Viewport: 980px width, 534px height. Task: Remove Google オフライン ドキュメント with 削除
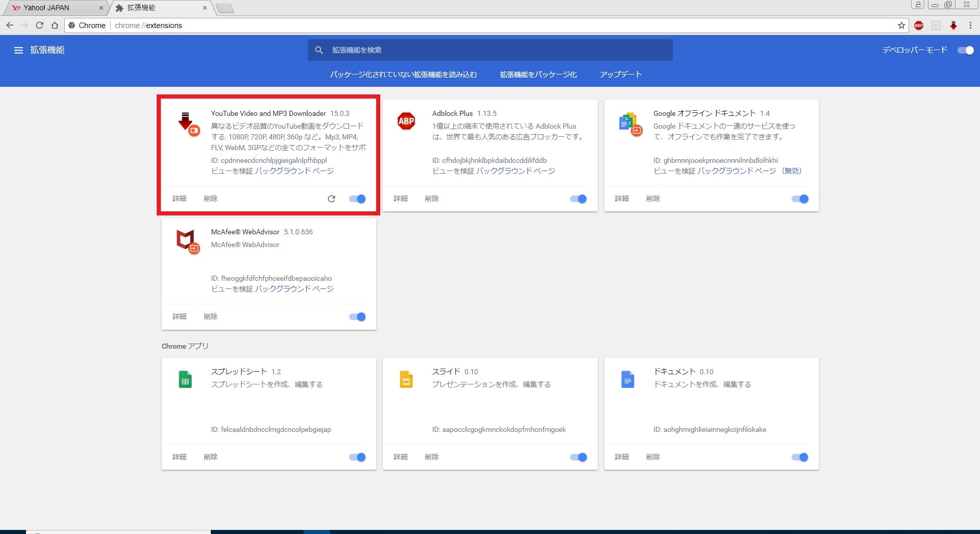[x=653, y=199]
